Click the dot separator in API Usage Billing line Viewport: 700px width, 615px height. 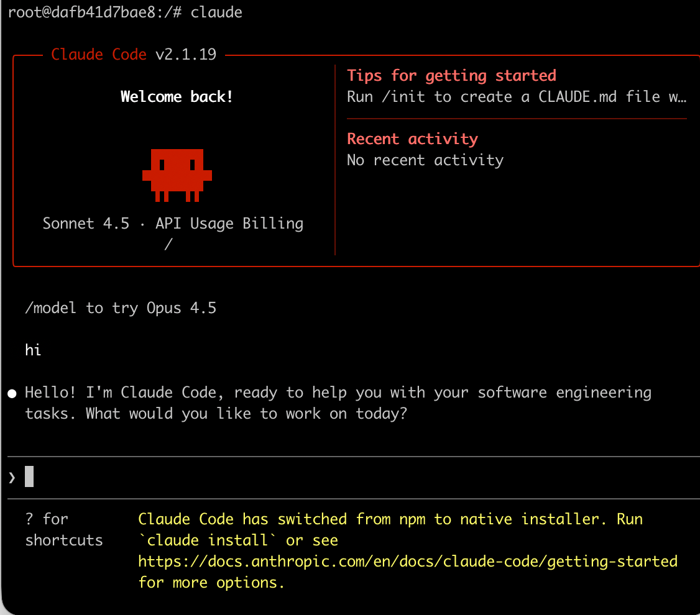pyautogui.click(x=142, y=224)
